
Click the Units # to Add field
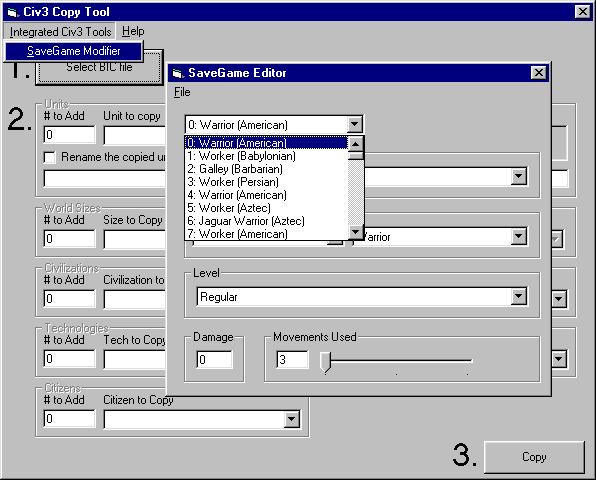click(x=70, y=135)
